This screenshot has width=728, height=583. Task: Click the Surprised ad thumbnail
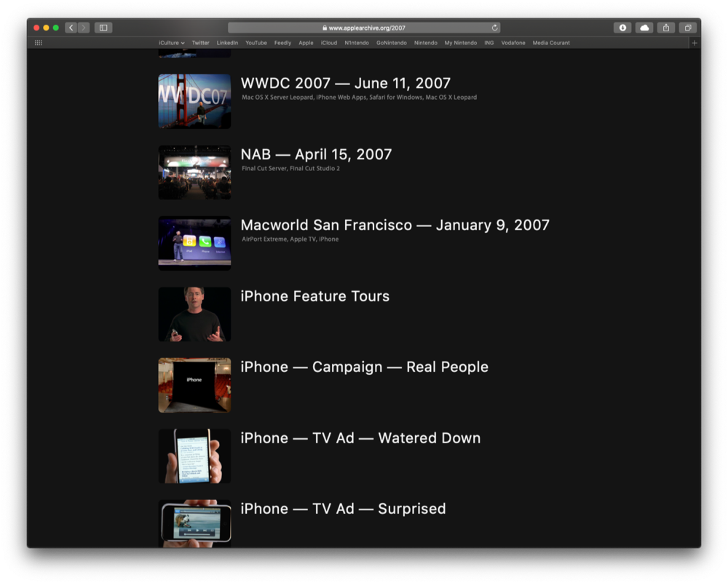194,523
